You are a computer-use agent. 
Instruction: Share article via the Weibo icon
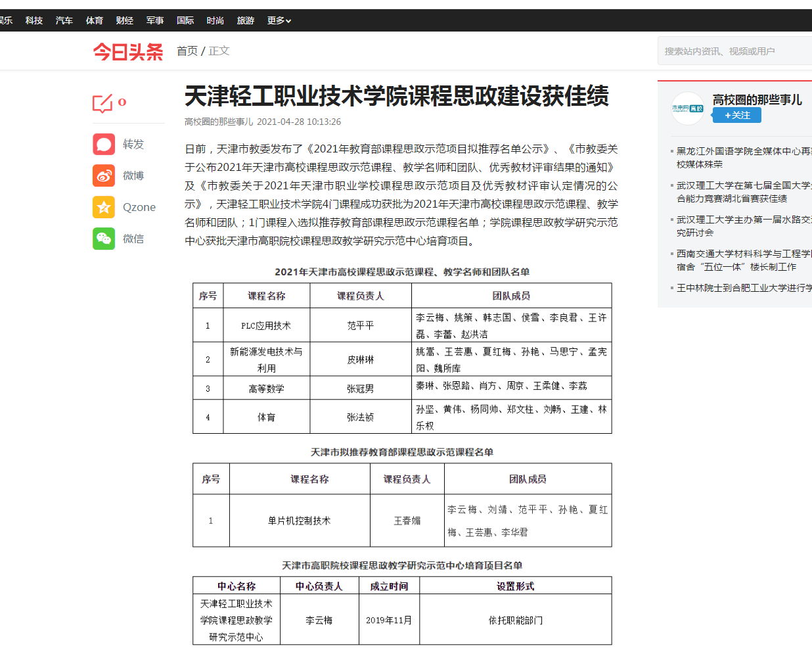[x=104, y=175]
